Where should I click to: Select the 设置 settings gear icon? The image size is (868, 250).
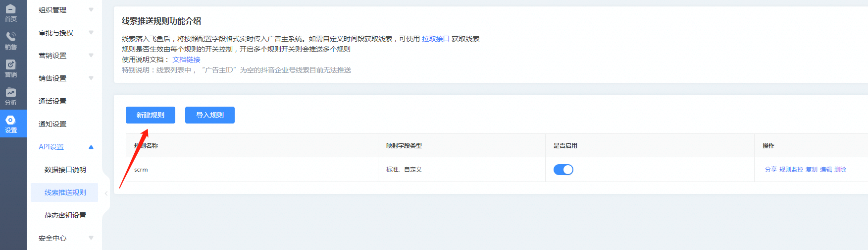pos(10,120)
